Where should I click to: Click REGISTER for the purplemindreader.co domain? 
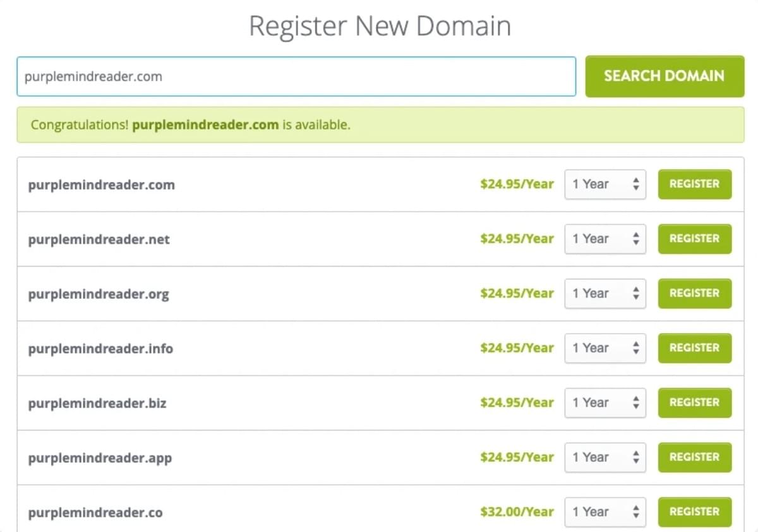694,512
